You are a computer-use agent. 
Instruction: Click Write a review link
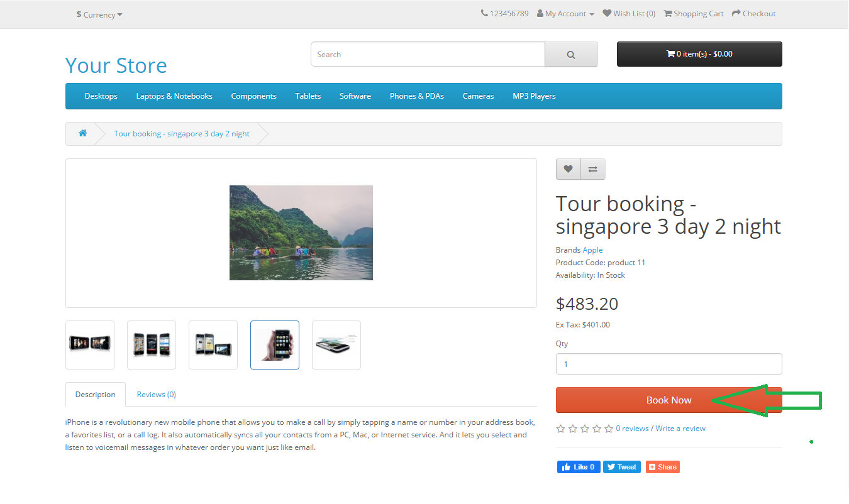coord(680,429)
